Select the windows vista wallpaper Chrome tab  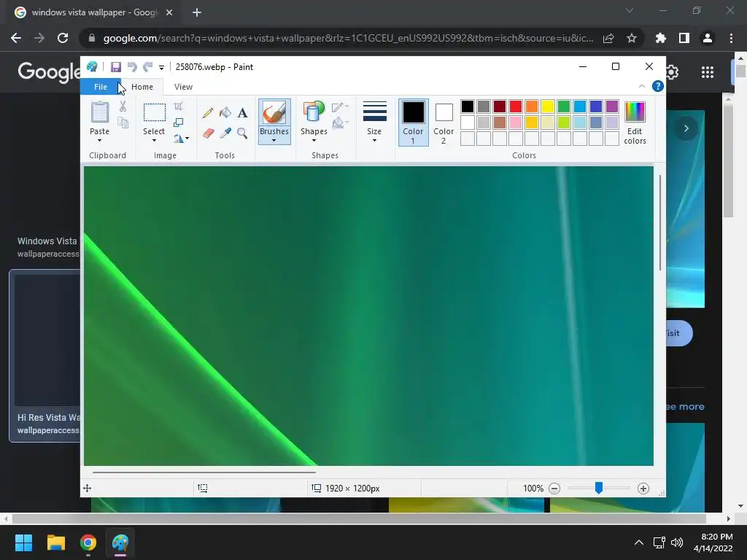coord(93,12)
